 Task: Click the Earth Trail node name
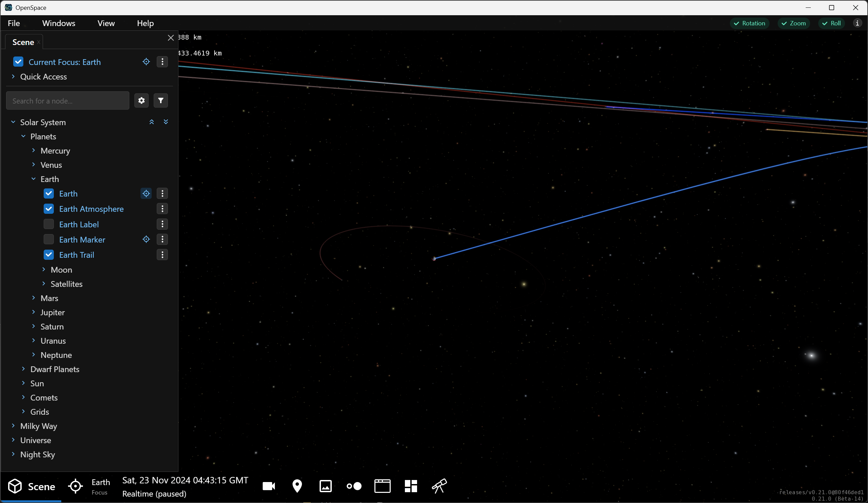click(77, 255)
